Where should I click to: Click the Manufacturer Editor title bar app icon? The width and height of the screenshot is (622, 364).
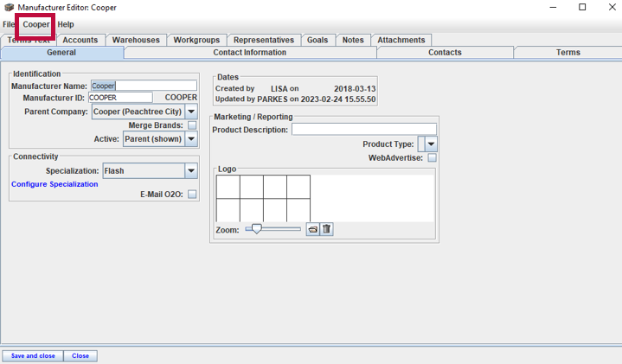pyautogui.click(x=9, y=7)
